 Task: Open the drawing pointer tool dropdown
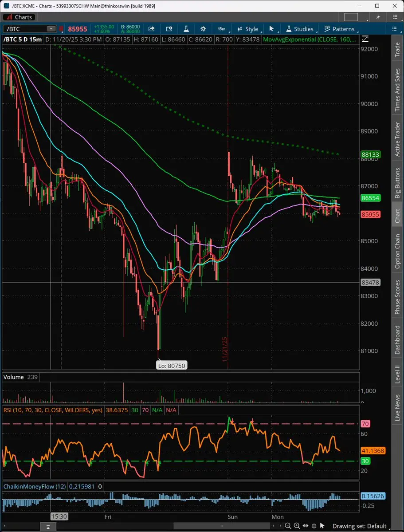(272, 29)
